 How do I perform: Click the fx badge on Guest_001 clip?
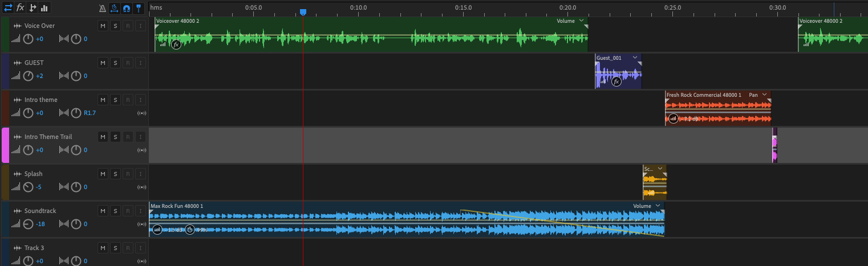tap(616, 81)
